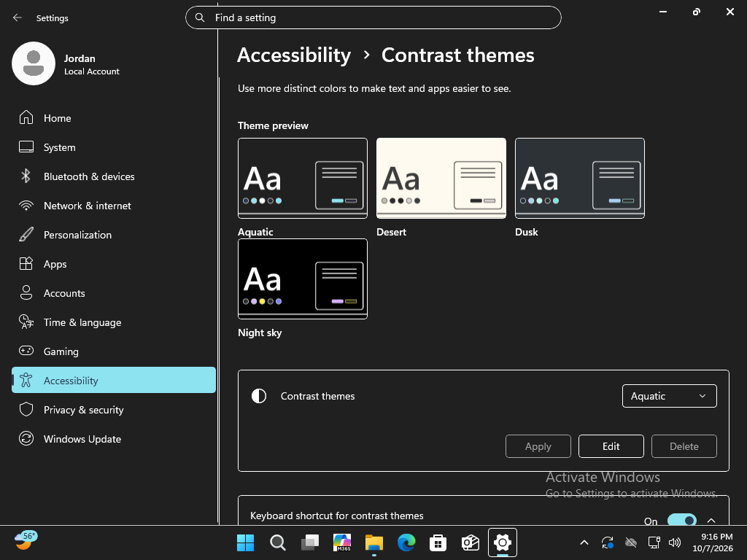This screenshot has width=747, height=560.
Task: Click the Apply button
Action: click(x=538, y=446)
